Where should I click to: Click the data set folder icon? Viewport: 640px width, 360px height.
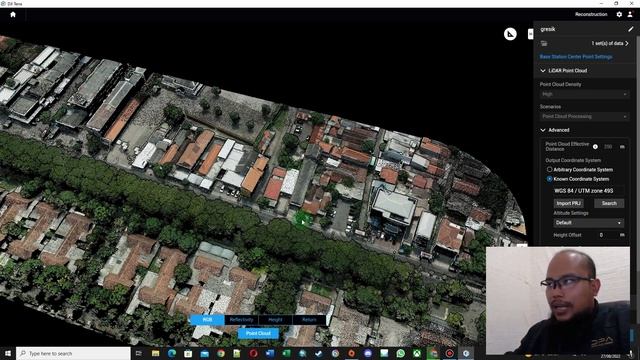tap(544, 43)
